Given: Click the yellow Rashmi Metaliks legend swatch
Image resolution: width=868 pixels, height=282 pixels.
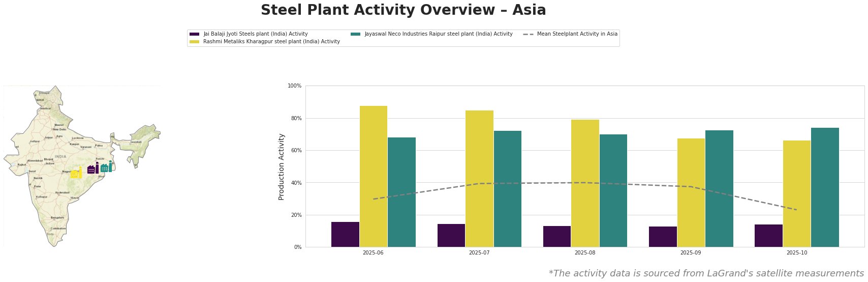Looking at the screenshot, I should coord(194,42).
